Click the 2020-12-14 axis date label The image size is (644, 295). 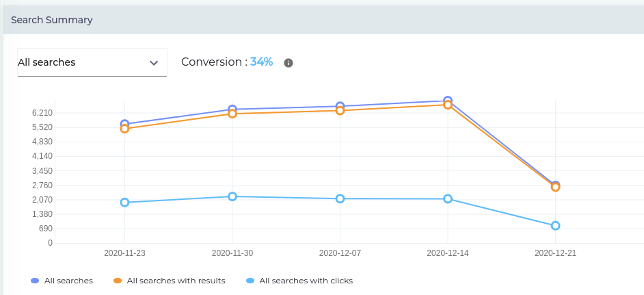(x=448, y=253)
